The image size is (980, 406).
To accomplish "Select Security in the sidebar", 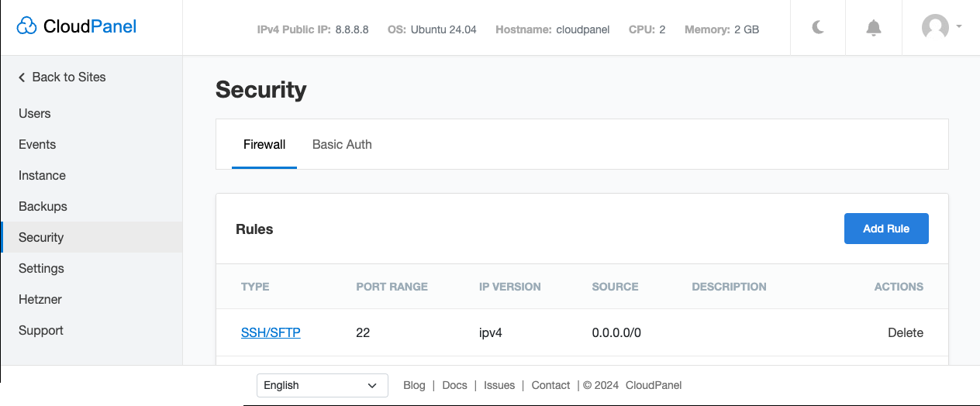I will tap(41, 237).
